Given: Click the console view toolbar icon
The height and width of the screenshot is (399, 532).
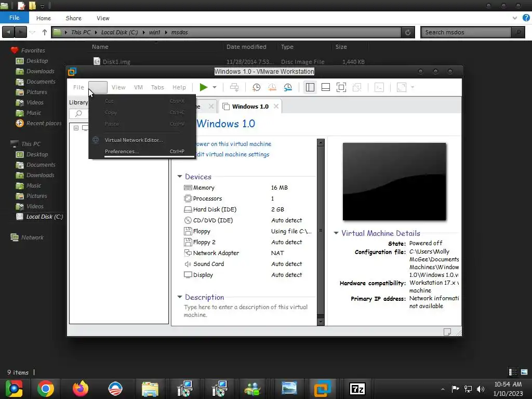Looking at the screenshot, I should click(x=379, y=87).
